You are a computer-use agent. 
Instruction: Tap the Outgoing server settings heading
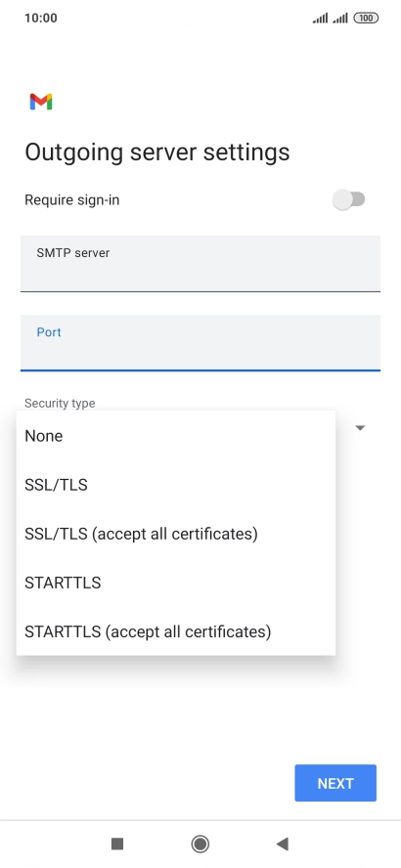coord(157,152)
